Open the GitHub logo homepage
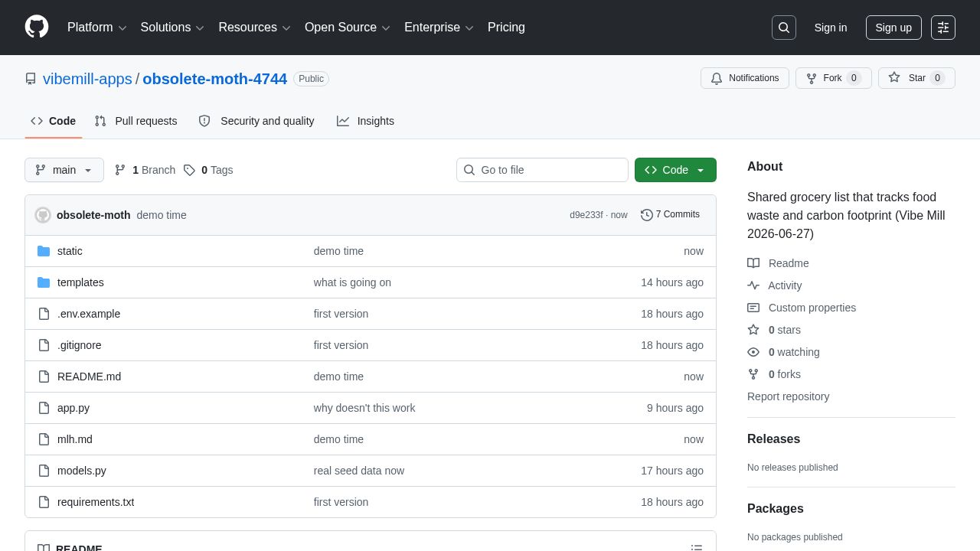The height and width of the screenshot is (551, 980). coord(37,27)
